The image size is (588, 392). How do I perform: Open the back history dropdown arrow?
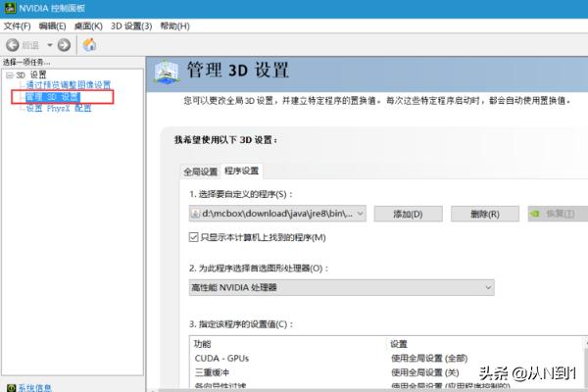(50, 45)
